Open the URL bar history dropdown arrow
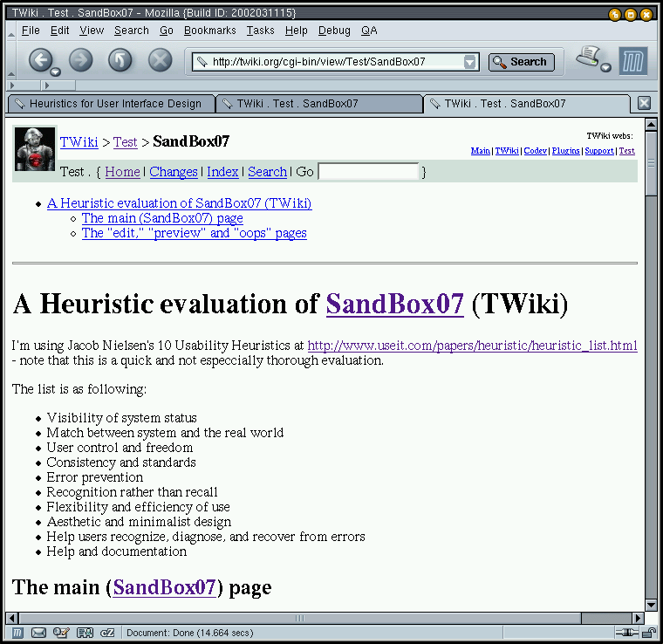This screenshot has height=644, width=663. point(469,62)
